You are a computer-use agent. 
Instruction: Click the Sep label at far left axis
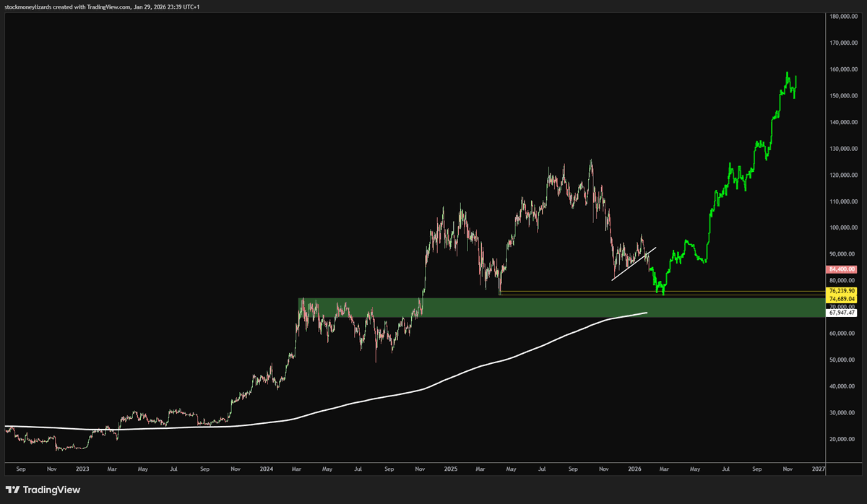(x=21, y=469)
